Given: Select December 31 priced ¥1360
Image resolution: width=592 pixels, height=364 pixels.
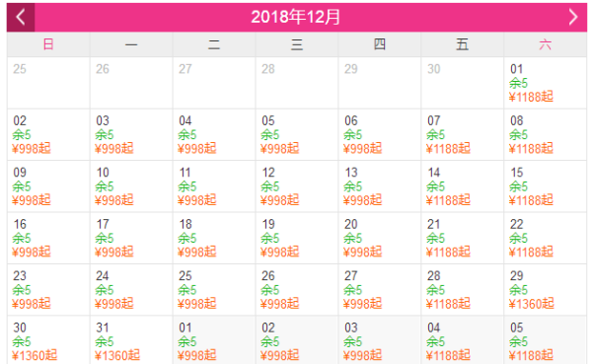Looking at the screenshot, I should coord(131,340).
